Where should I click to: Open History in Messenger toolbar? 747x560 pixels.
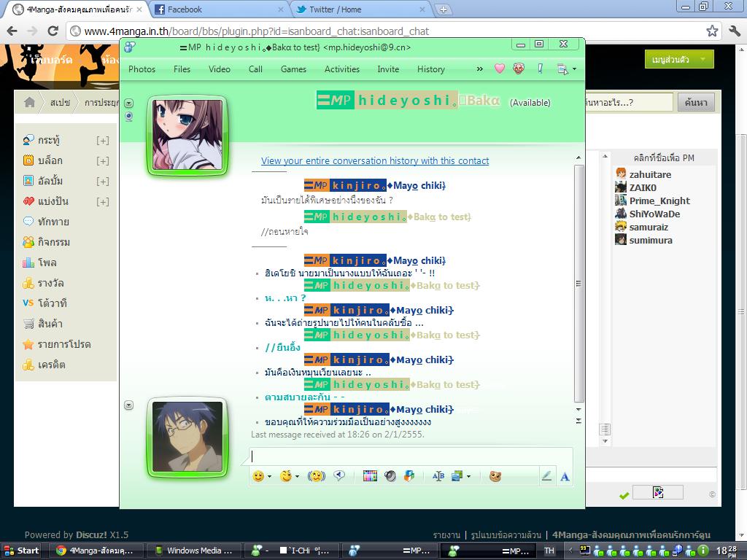(x=431, y=69)
